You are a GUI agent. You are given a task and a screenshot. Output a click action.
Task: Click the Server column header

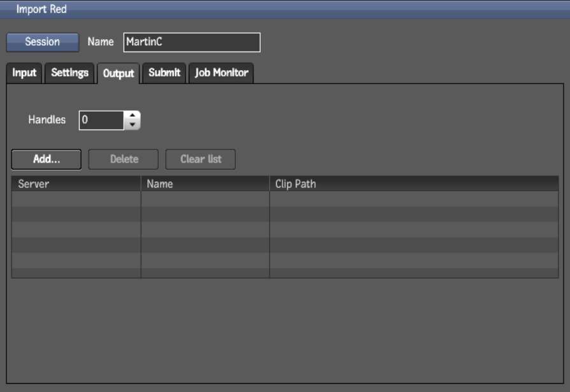(x=76, y=184)
